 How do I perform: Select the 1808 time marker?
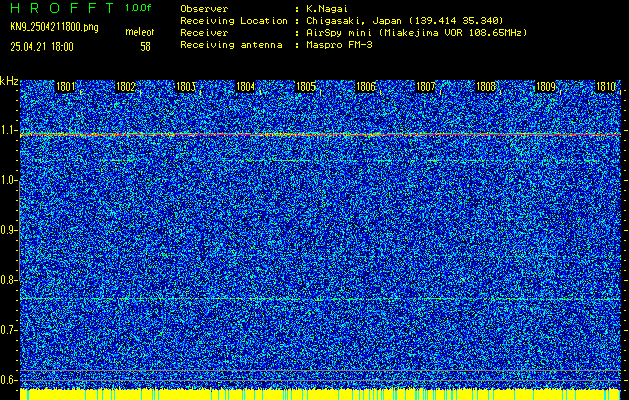click(x=485, y=87)
